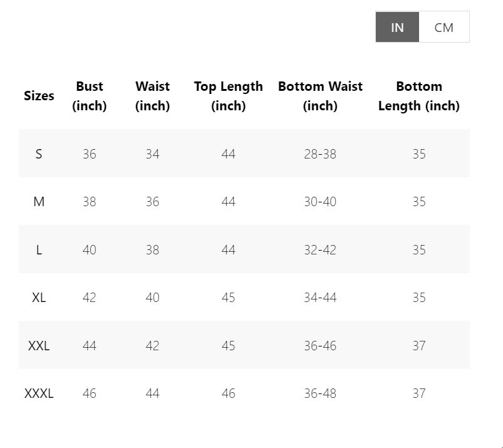Switch size units to CM
Image resolution: width=503 pixels, height=448 pixels.
point(443,27)
